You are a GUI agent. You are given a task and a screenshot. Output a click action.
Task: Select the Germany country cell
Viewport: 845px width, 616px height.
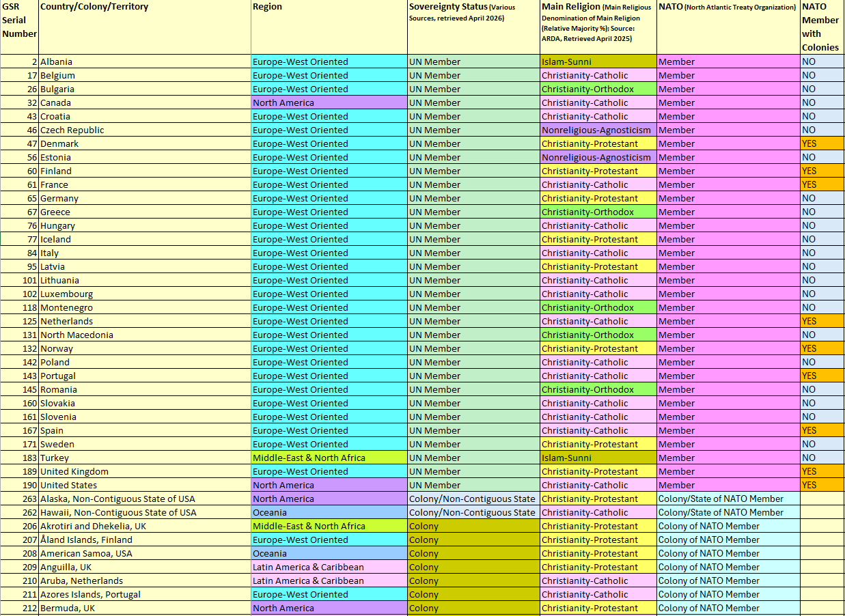click(145, 198)
